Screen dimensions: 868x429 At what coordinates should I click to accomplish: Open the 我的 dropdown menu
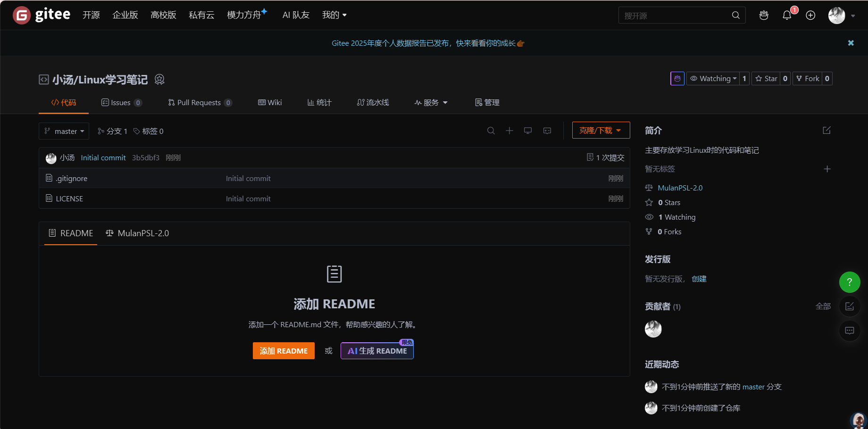click(334, 15)
